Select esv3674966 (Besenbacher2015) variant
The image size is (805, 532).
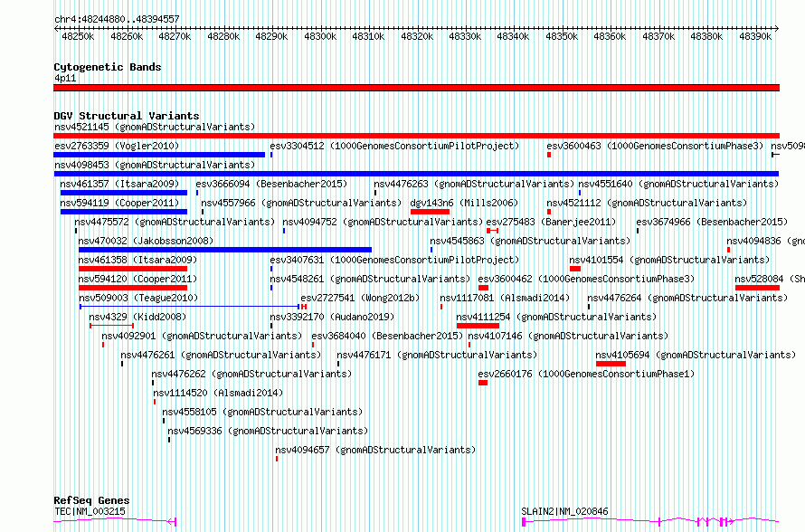coord(712,222)
